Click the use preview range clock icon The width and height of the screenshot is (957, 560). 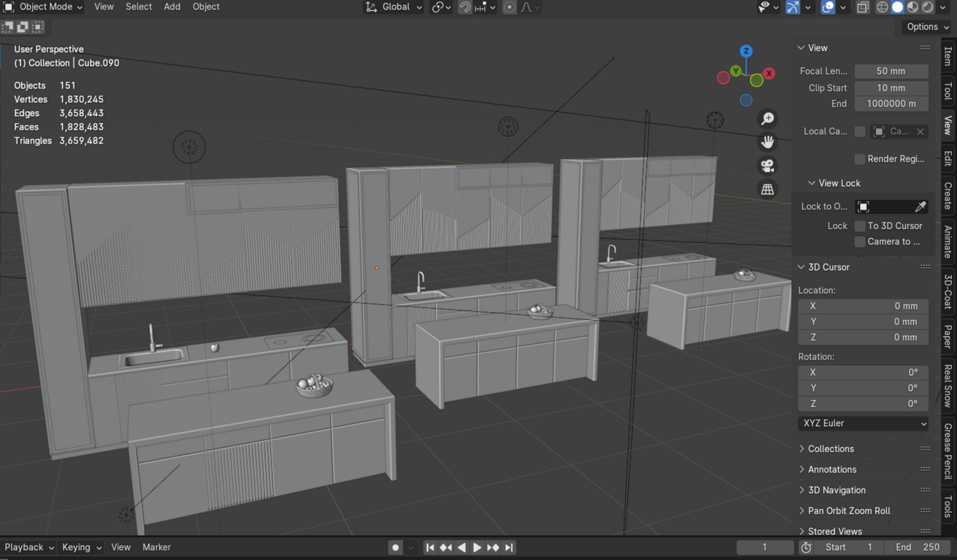coord(806,547)
